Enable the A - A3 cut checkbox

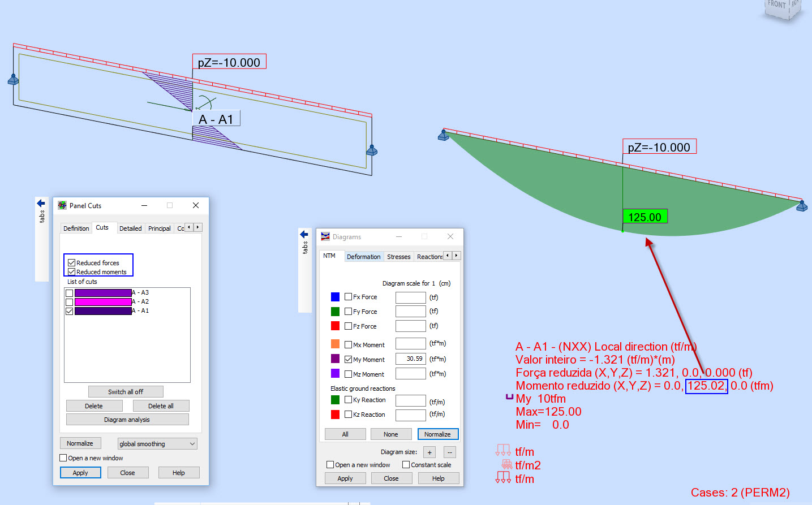(70, 292)
